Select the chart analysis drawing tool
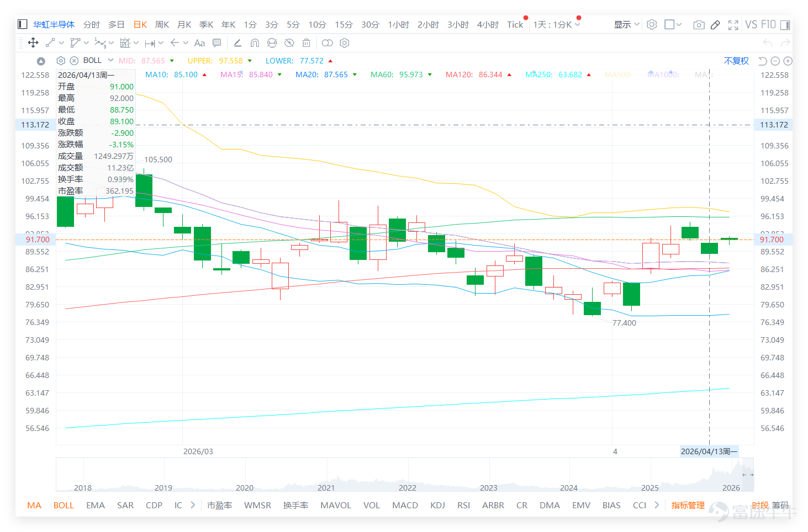Viewport: 808px width, 532px height. (125, 42)
